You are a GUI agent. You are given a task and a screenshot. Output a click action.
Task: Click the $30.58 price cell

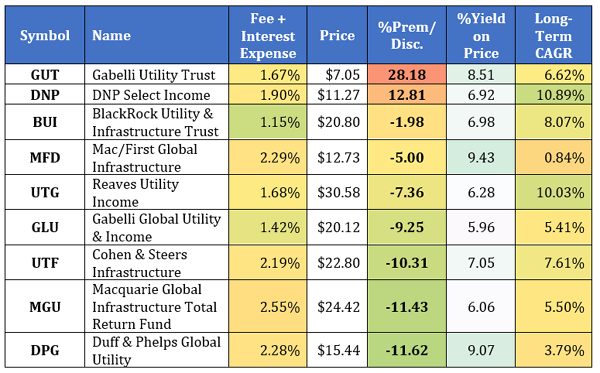coord(337,192)
